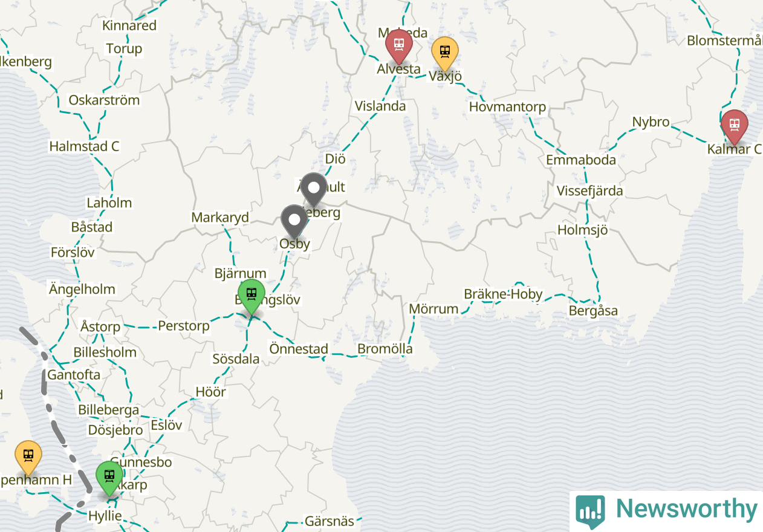Select the Bromölla station label
The height and width of the screenshot is (532, 763).
pyautogui.click(x=385, y=349)
